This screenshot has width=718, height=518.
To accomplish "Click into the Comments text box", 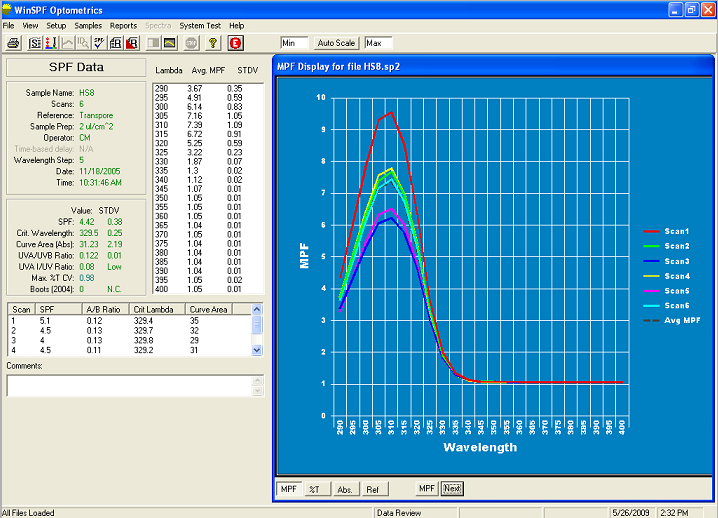I will tap(130, 385).
